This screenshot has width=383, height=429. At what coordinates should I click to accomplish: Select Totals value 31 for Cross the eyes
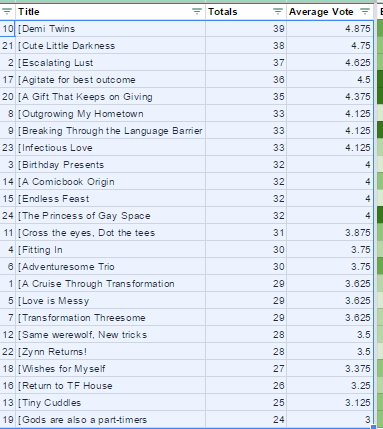coord(246,233)
